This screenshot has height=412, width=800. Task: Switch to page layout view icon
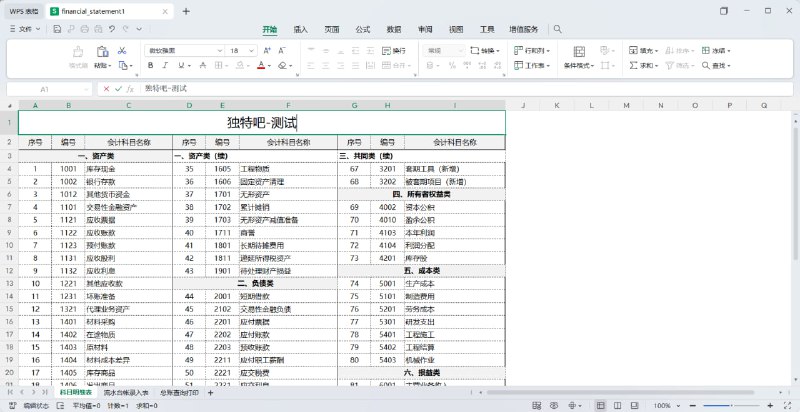[x=618, y=405]
